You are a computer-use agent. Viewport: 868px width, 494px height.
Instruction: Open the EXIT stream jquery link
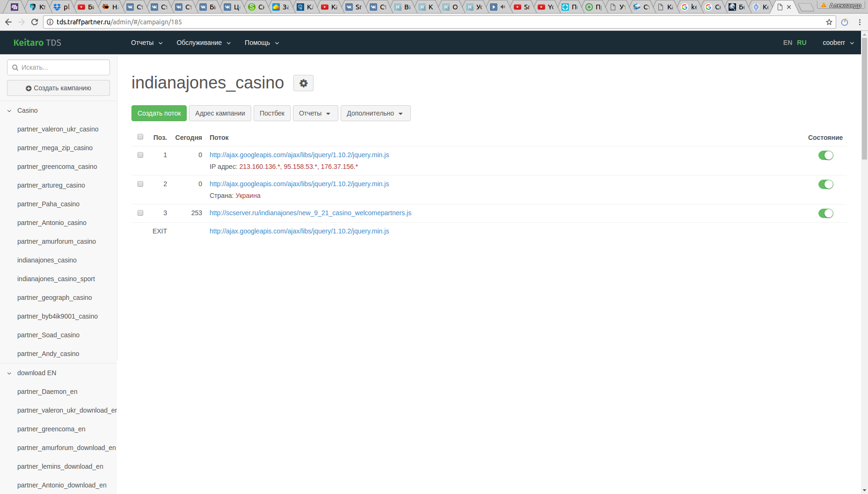299,231
